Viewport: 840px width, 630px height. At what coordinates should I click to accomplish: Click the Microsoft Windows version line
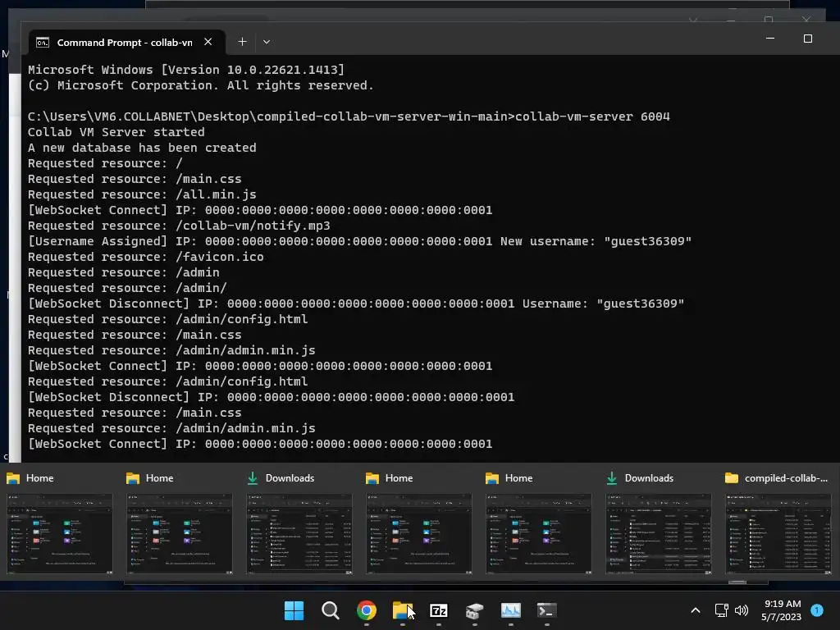(186, 70)
